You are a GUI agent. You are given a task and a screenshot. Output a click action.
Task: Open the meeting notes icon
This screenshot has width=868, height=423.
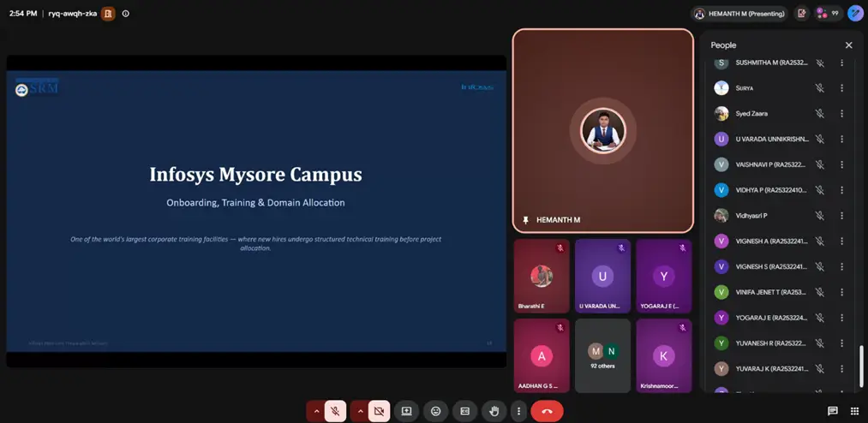801,14
